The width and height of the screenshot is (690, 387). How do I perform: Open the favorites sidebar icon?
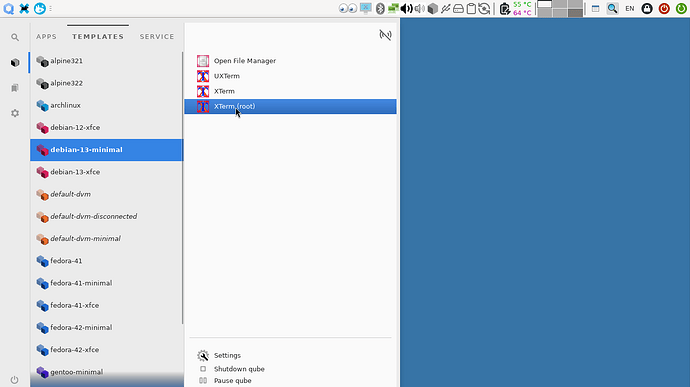point(15,88)
